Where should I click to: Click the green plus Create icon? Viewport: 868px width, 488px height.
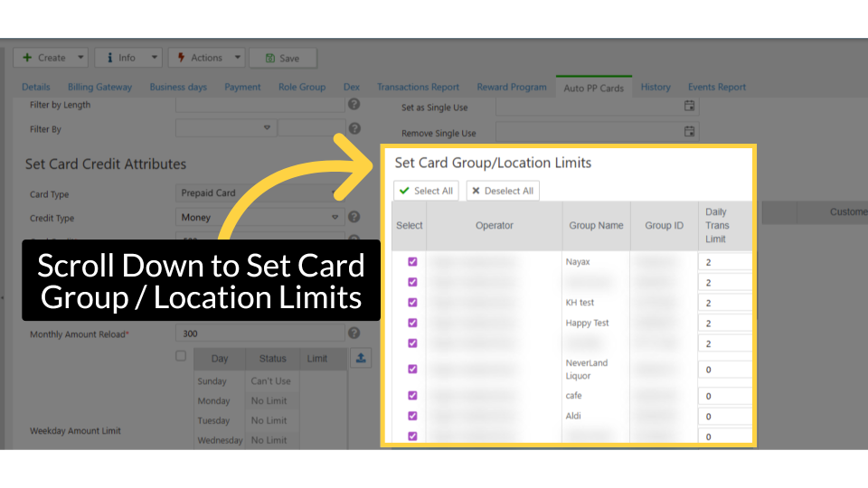(27, 58)
